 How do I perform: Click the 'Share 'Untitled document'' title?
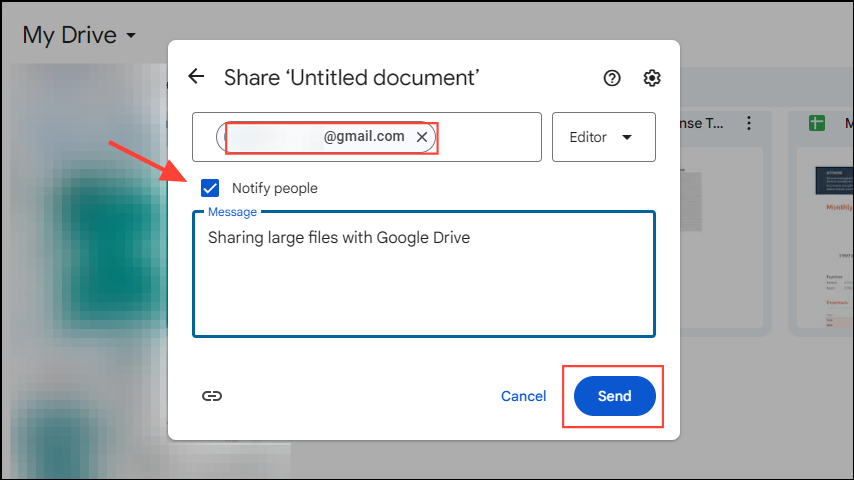click(351, 77)
